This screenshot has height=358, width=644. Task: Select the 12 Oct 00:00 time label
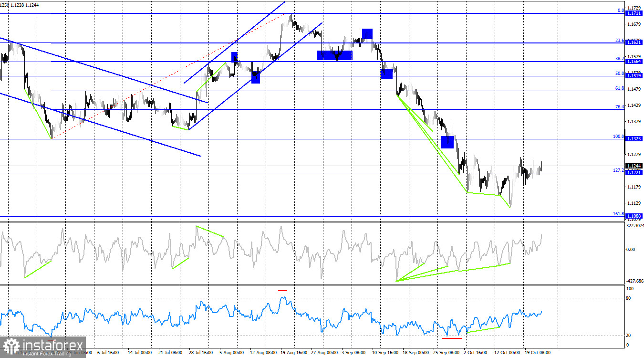pyautogui.click(x=507, y=353)
